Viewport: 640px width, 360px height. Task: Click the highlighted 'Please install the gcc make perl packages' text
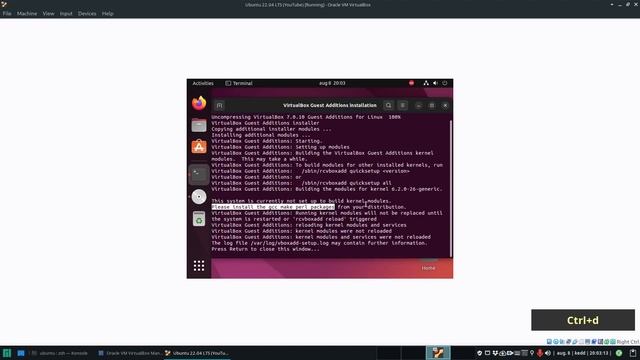(273, 207)
